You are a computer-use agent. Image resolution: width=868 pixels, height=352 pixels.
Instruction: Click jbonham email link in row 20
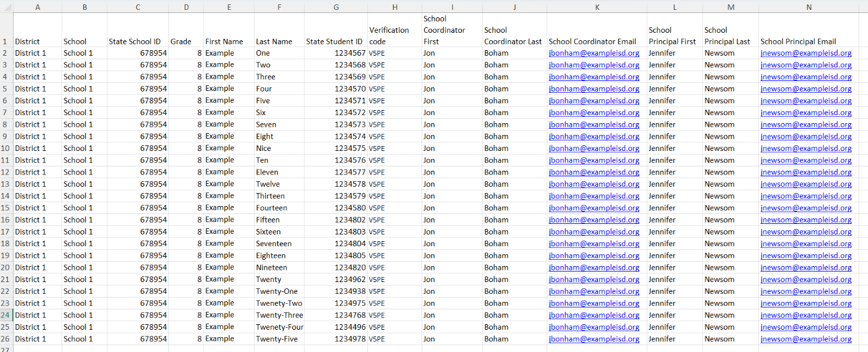594,268
